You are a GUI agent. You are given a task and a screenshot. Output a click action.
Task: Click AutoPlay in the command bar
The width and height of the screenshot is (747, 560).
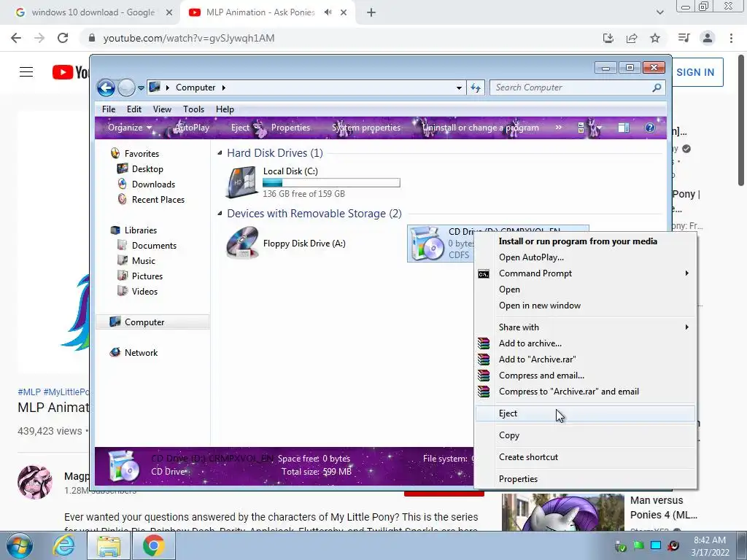click(192, 128)
